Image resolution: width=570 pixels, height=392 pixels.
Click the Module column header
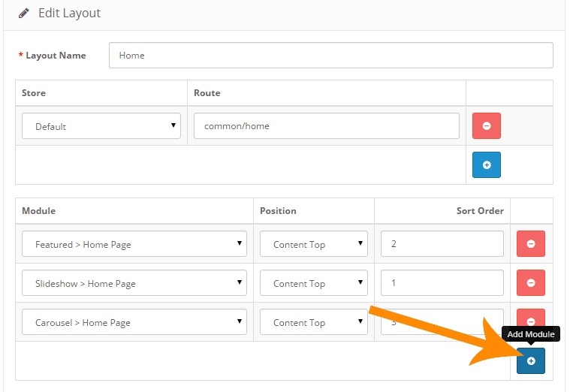[38, 210]
